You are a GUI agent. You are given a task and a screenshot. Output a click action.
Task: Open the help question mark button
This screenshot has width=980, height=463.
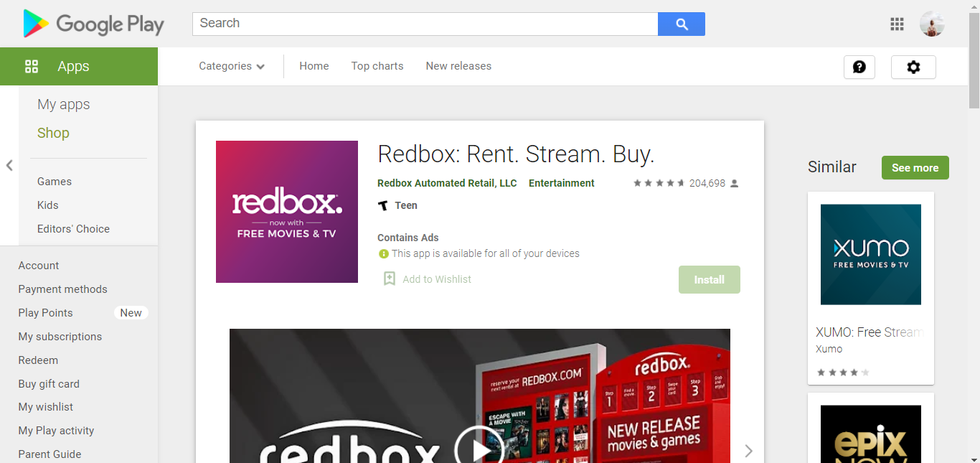point(859,67)
